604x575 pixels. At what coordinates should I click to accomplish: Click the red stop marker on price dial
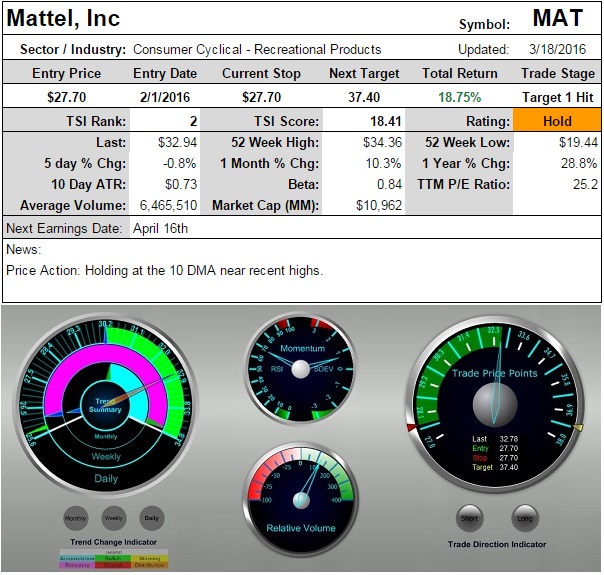coord(411,428)
